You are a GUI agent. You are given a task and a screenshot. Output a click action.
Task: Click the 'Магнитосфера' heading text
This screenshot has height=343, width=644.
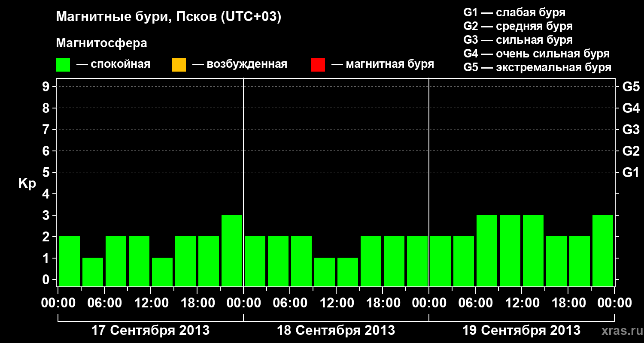[x=102, y=43]
